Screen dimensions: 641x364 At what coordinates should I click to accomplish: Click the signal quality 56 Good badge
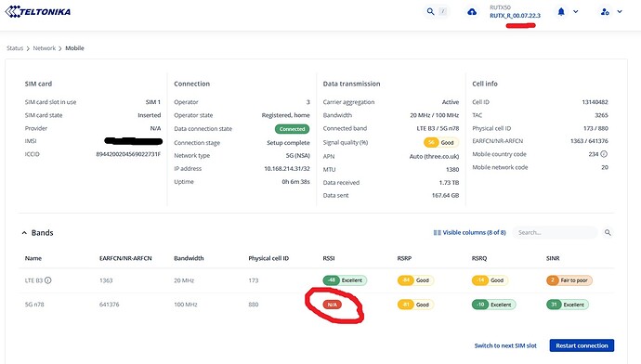click(x=441, y=143)
